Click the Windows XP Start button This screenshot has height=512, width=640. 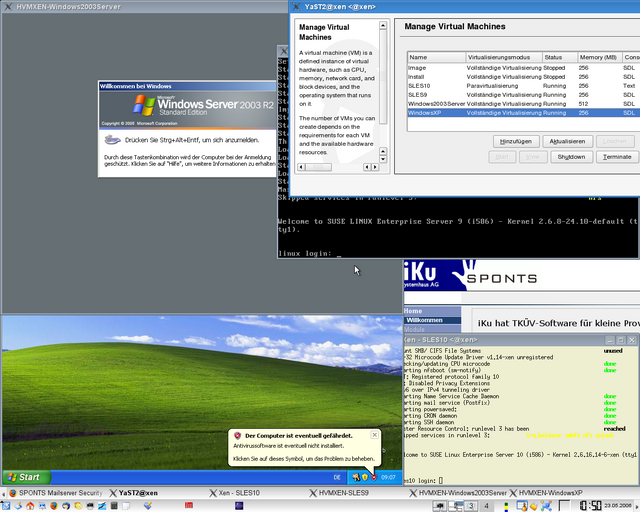[27, 477]
